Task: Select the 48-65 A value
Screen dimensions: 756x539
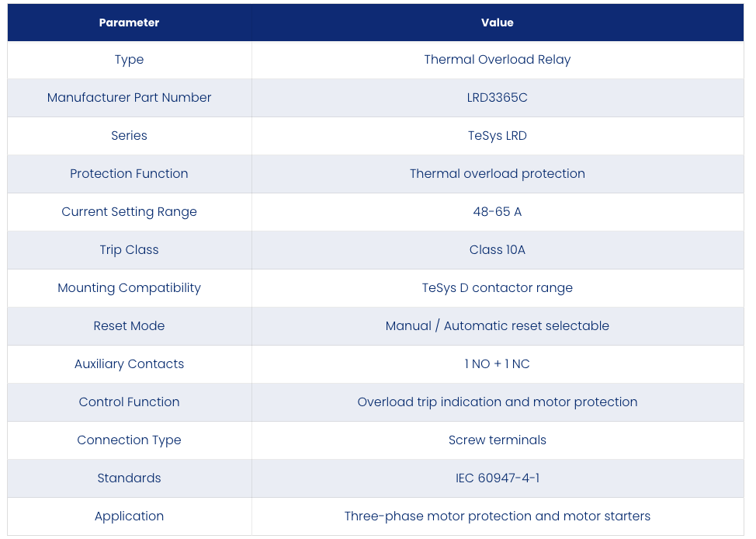Action: [497, 212]
